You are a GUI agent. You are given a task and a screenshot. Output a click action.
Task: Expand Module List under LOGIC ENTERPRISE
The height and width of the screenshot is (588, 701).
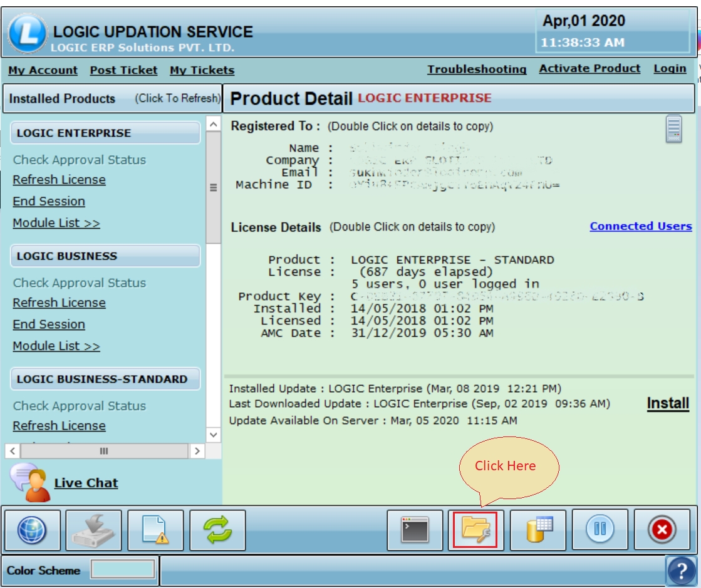[56, 223]
